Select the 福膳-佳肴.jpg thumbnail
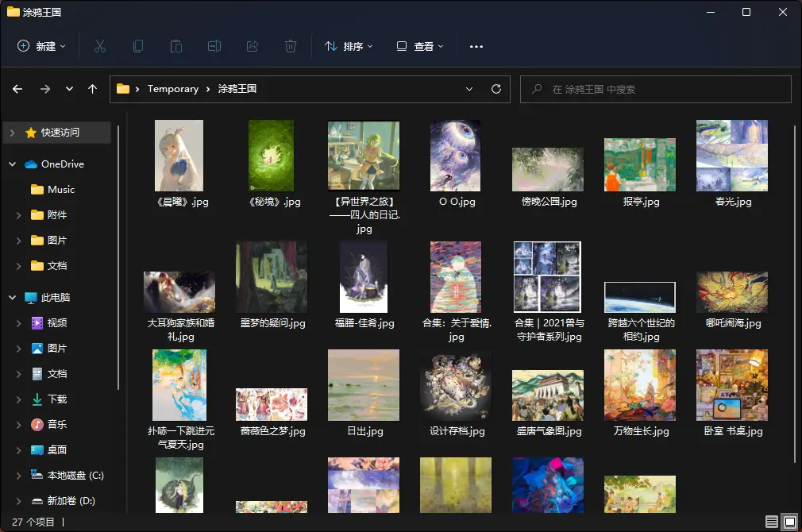This screenshot has width=802, height=532. (x=364, y=277)
